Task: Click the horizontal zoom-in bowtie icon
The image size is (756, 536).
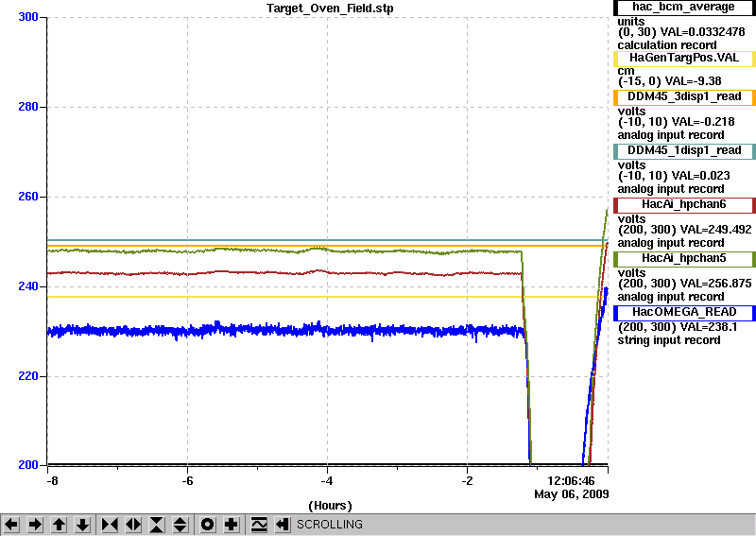Action: click(x=110, y=525)
